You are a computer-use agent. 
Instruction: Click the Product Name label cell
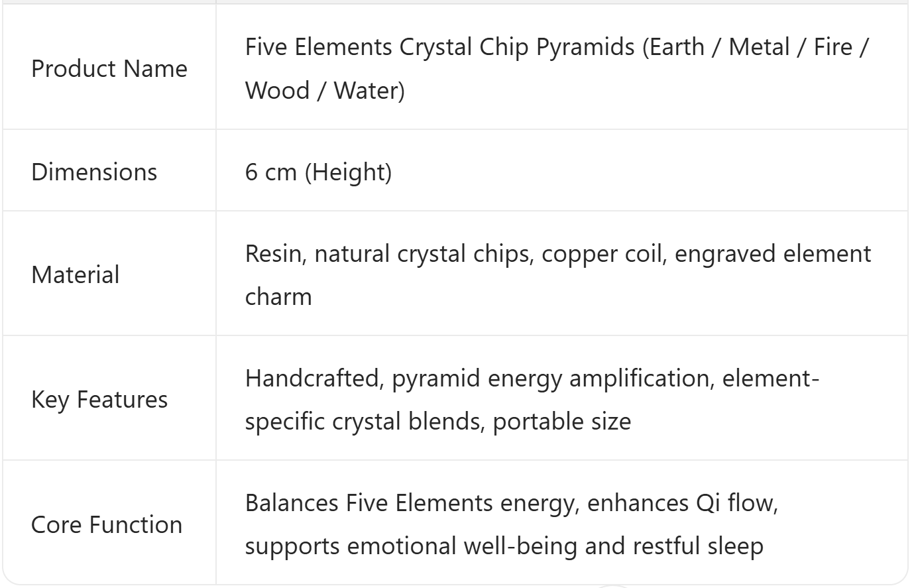[x=109, y=69]
